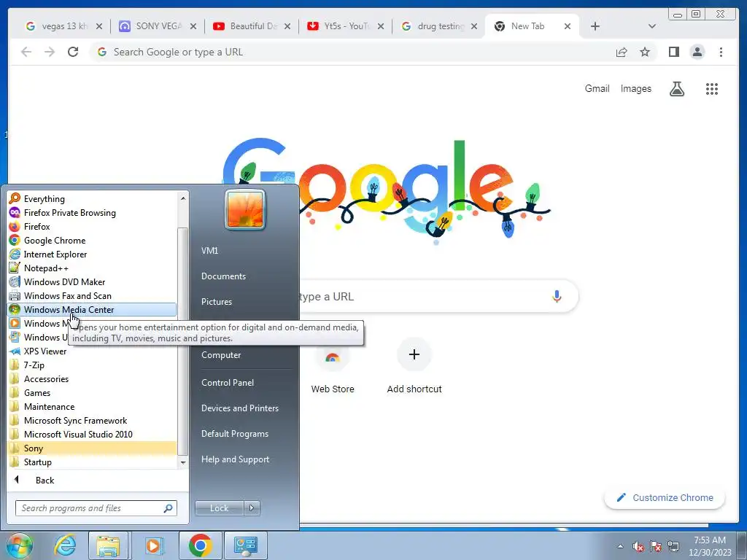Open VM1 user folder
This screenshot has width=747, height=560.
point(209,251)
